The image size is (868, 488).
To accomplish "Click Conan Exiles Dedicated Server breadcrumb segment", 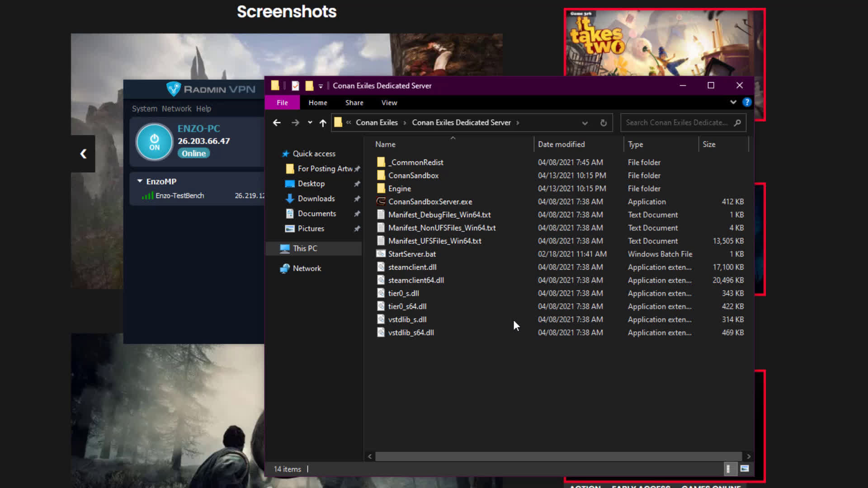I will click(461, 122).
